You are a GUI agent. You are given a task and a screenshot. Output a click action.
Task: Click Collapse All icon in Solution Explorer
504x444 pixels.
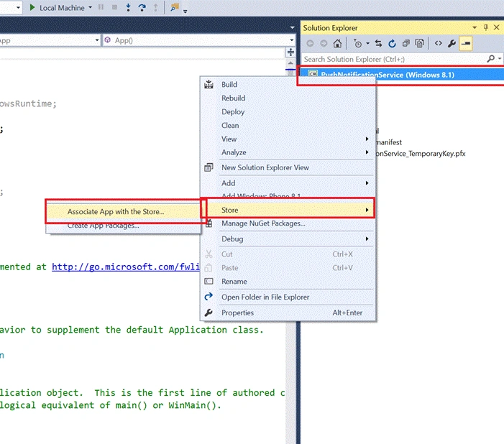406,43
